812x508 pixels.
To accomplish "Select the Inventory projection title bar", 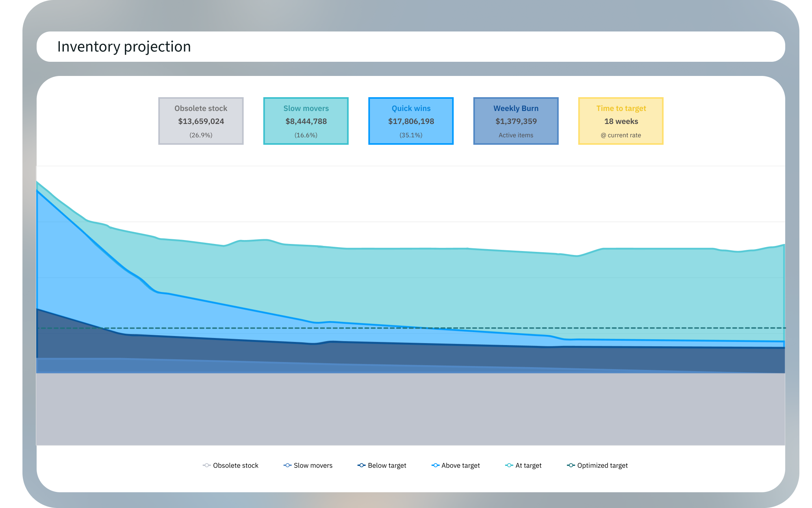I will click(124, 46).
